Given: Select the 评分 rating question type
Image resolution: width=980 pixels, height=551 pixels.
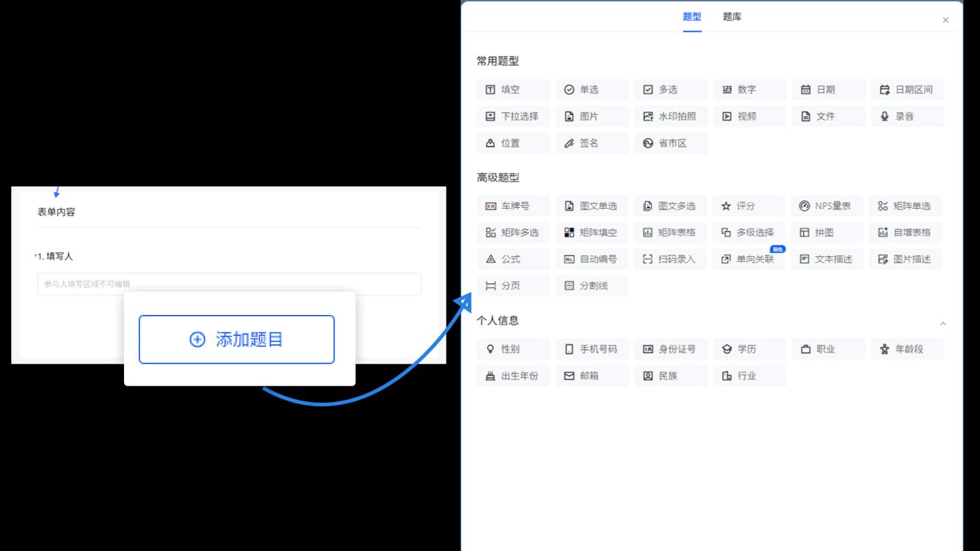Looking at the screenshot, I should 748,205.
